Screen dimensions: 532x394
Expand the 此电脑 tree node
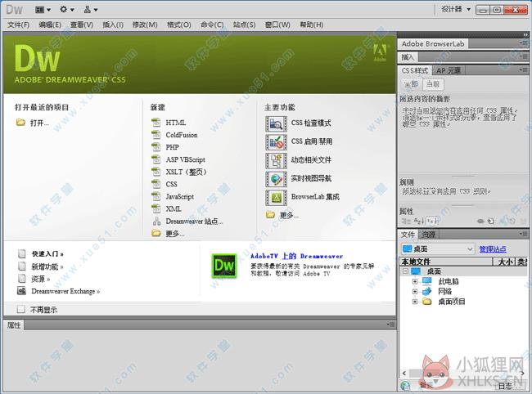[x=415, y=281]
